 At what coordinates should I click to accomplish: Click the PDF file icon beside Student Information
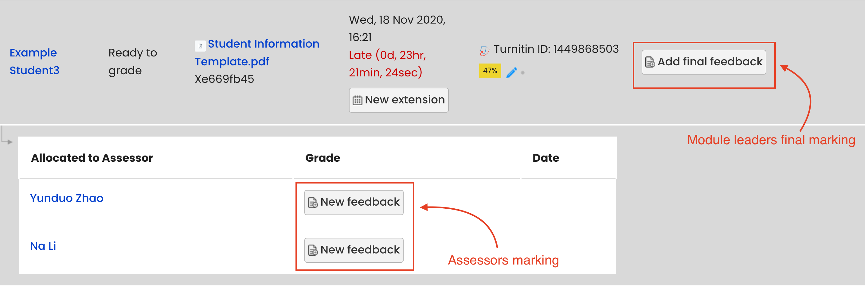(x=201, y=46)
